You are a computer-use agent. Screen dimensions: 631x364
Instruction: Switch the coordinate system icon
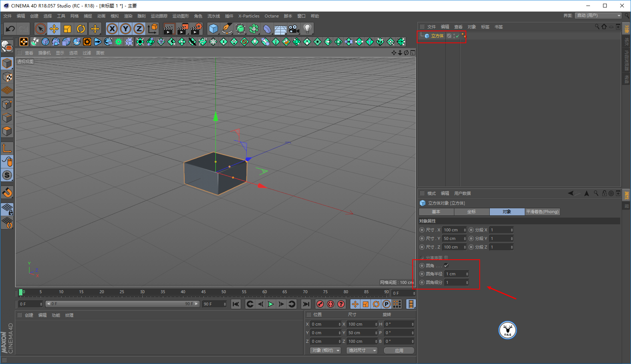click(152, 29)
